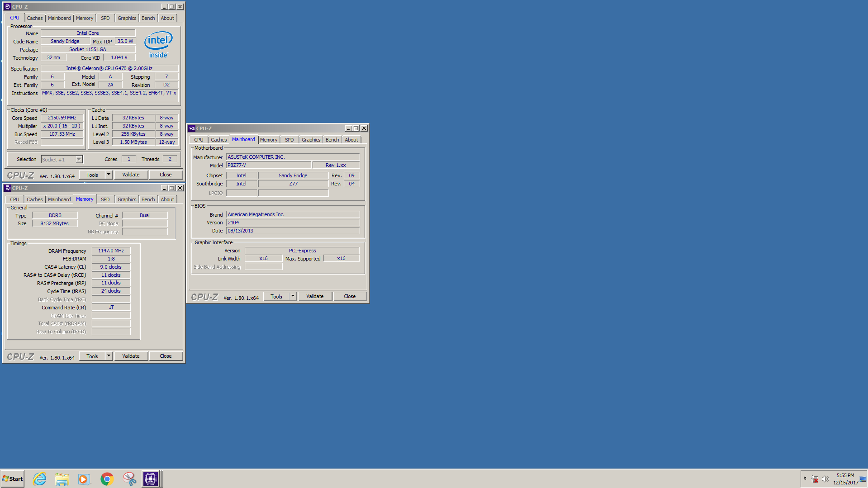Open SPD tab in the Memory window
Screen dimensions: 868x488
pos(105,199)
